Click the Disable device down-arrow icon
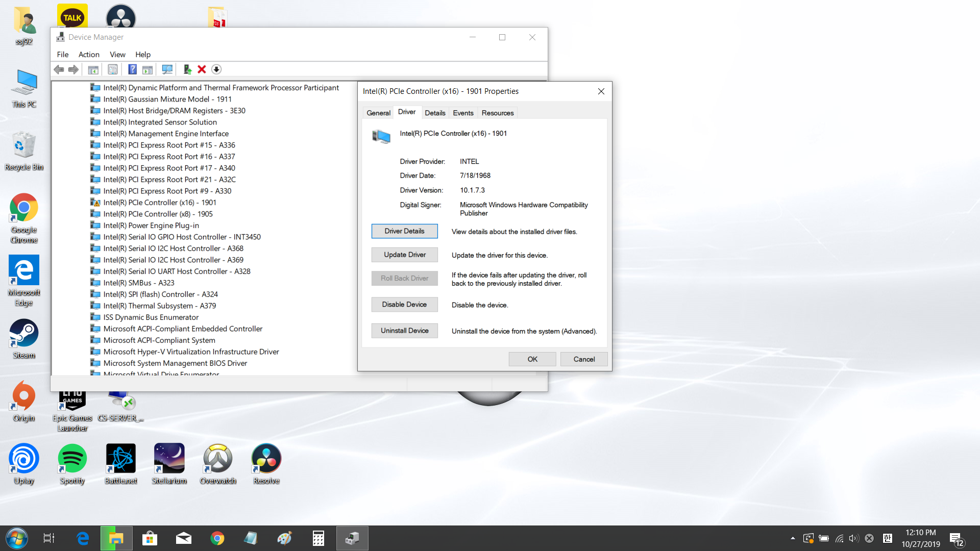Image resolution: width=980 pixels, height=551 pixels. 216,69
